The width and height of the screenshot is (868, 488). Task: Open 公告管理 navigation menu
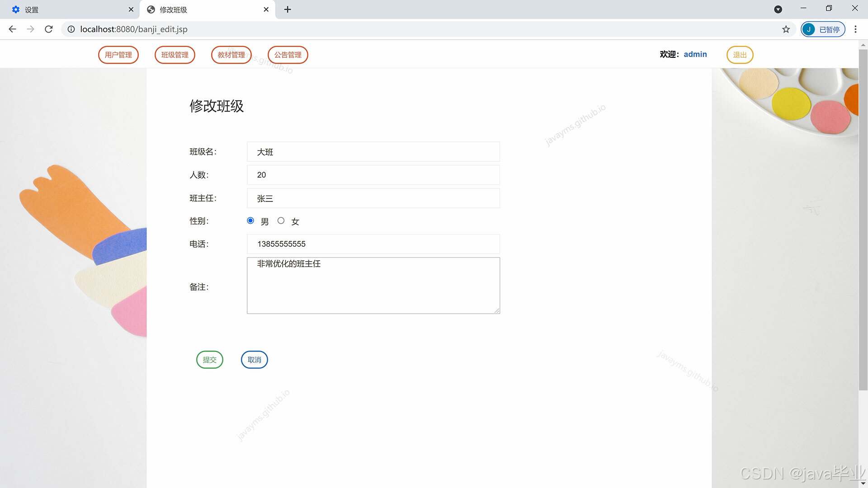pos(288,55)
